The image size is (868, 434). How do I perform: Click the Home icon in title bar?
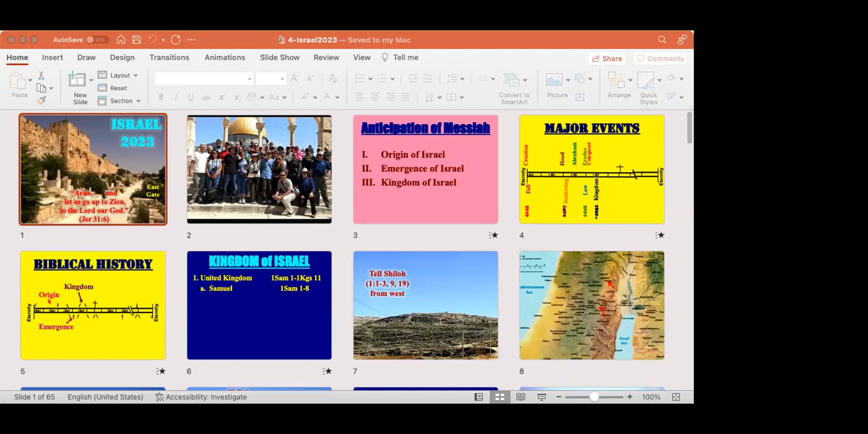coord(121,40)
